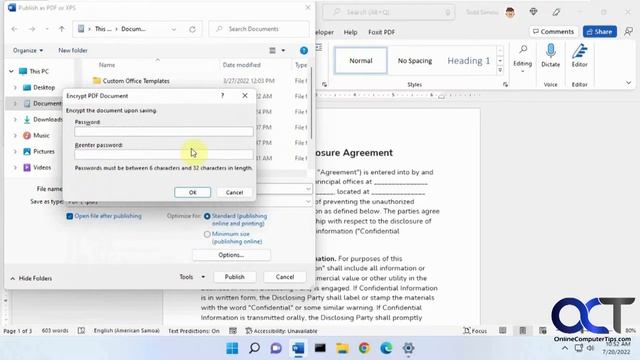Image resolution: width=640 pixels, height=360 pixels.
Task: Click Word search box
Action: point(389,12)
